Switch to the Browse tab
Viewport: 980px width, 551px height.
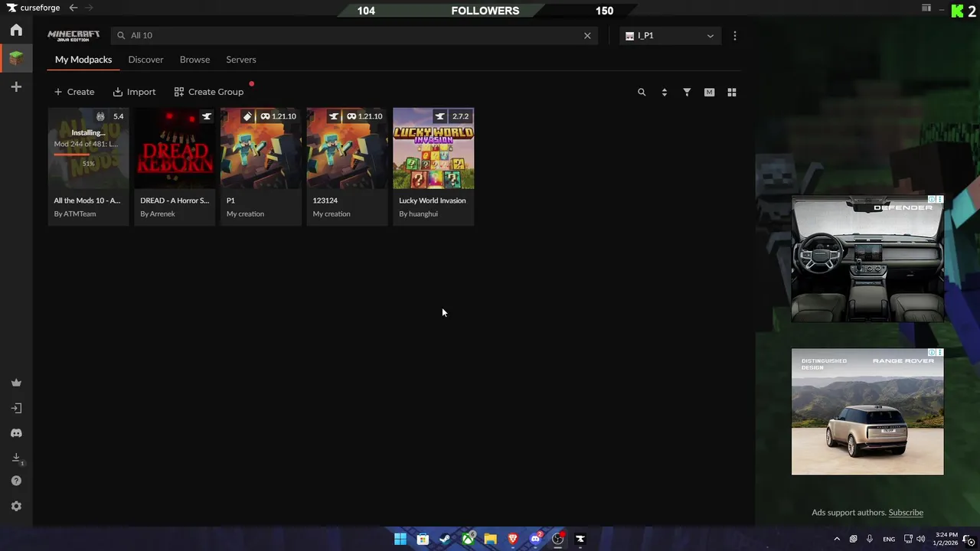click(194, 60)
